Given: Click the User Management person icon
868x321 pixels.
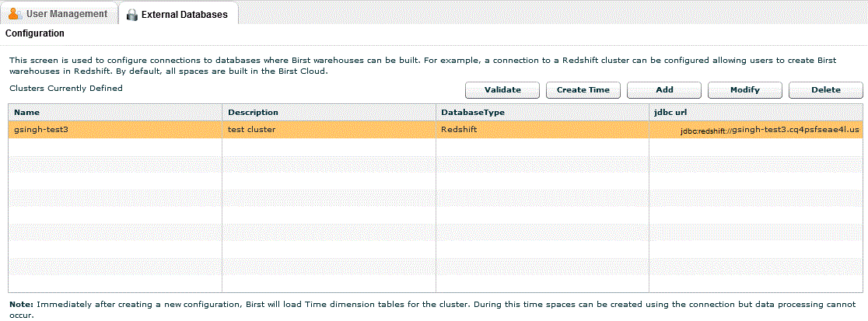Looking at the screenshot, I should 15,14.
